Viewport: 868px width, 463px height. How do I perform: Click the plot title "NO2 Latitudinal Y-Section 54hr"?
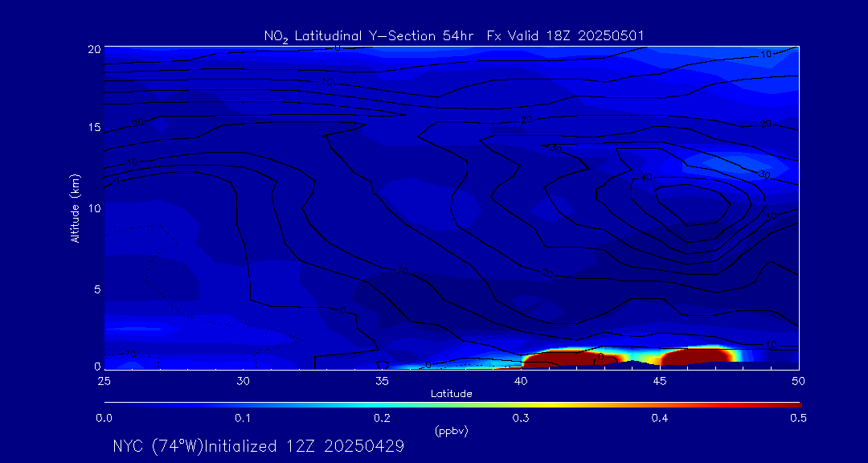click(x=369, y=36)
